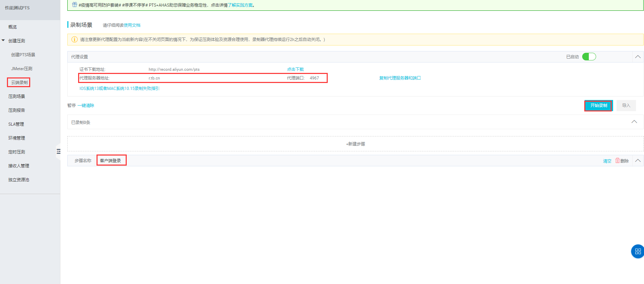Image resolution: width=644 pixels, height=284 pixels.
Task: Collapse the 创建压测 sidebar group
Action: [3, 41]
